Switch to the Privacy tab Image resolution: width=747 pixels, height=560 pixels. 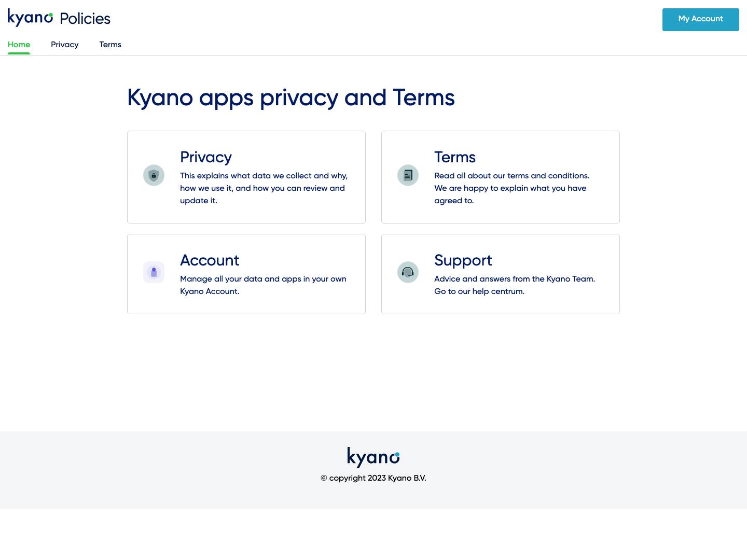click(x=64, y=45)
